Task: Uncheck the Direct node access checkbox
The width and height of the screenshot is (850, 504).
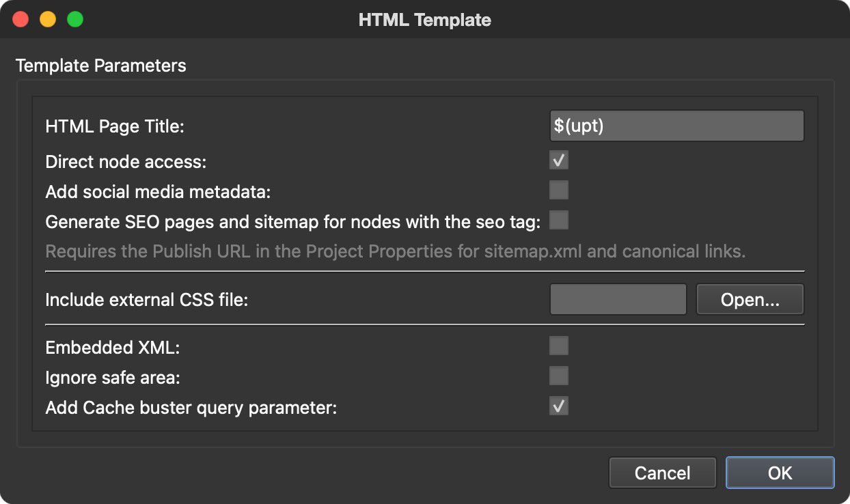Action: 559,160
